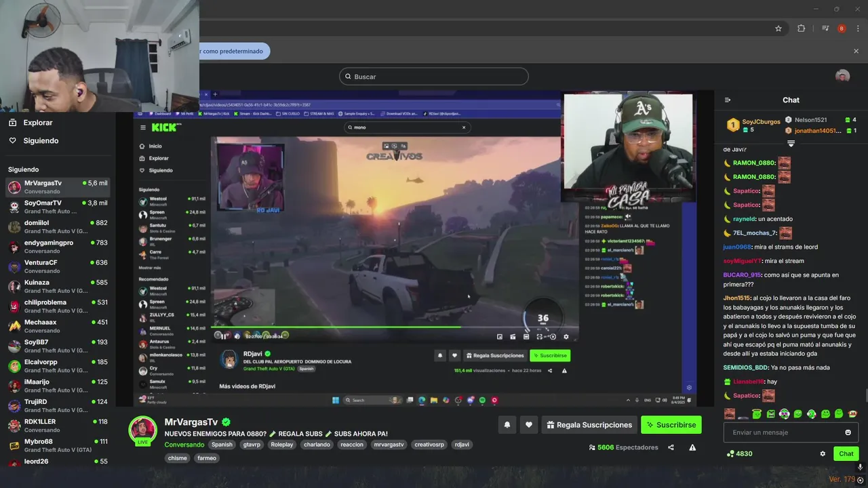Screen dimensions: 868x488
Task: Dismiss the default browser banner
Action: click(x=856, y=51)
